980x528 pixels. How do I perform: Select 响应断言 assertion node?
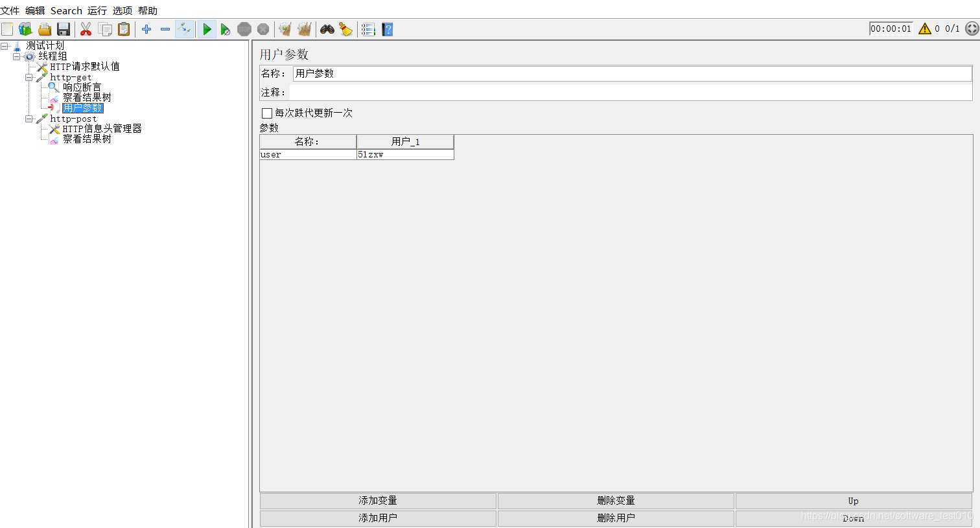pyautogui.click(x=82, y=87)
